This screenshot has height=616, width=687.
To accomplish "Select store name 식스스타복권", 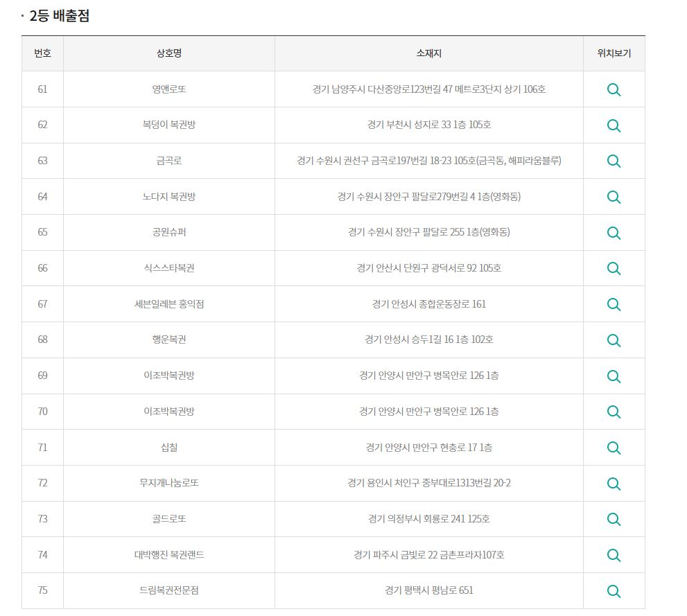I will [x=169, y=268].
